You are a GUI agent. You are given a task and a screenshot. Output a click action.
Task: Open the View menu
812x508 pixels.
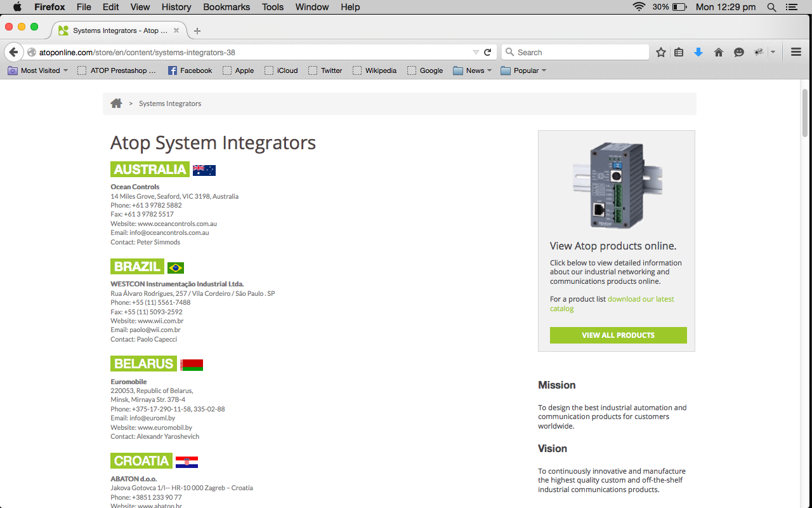[140, 7]
